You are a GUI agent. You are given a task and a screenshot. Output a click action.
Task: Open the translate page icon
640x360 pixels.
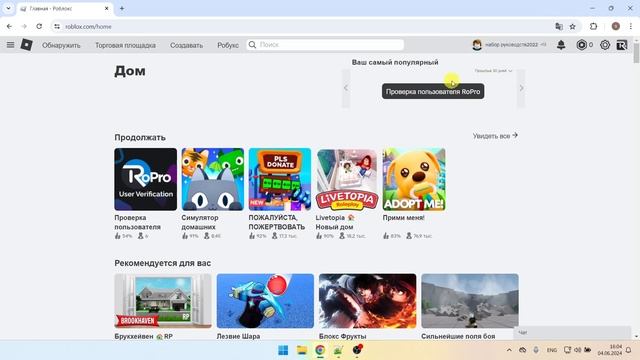[559, 26]
